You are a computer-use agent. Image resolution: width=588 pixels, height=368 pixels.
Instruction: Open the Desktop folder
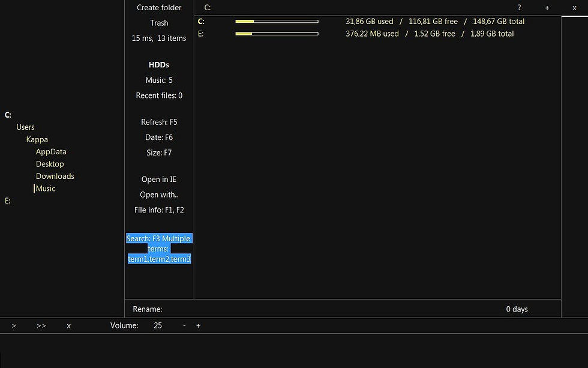(x=50, y=164)
